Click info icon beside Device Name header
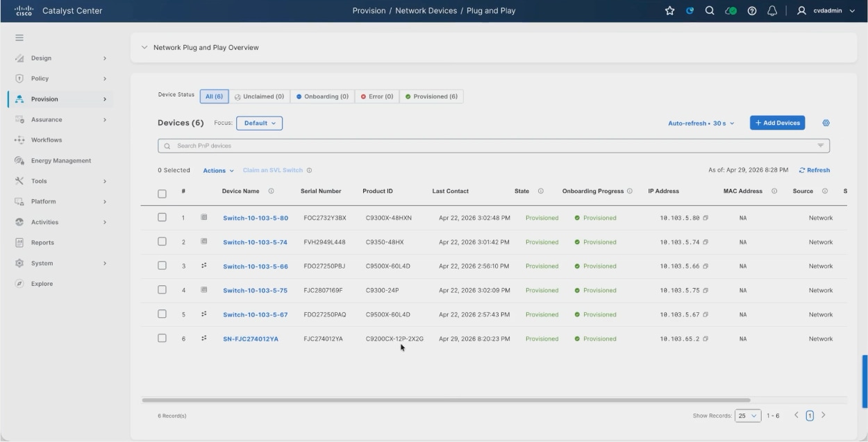Viewport: 868px width, 442px height. click(271, 192)
